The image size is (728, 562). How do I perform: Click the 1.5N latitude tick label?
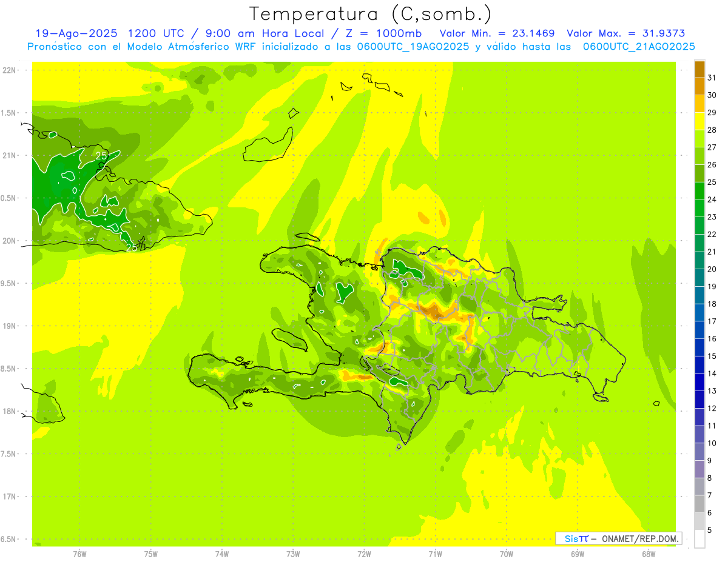9,113
